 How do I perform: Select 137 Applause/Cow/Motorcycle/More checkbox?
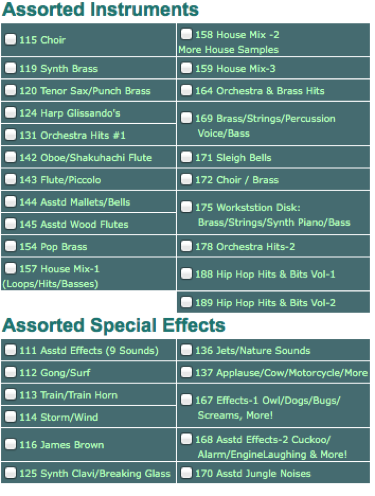tap(186, 372)
